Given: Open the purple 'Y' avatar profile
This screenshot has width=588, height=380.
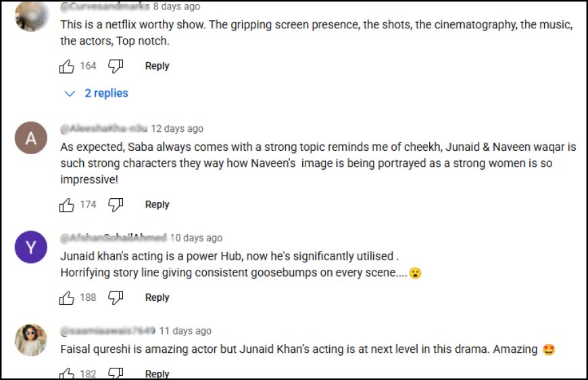Looking at the screenshot, I should click(x=31, y=247).
